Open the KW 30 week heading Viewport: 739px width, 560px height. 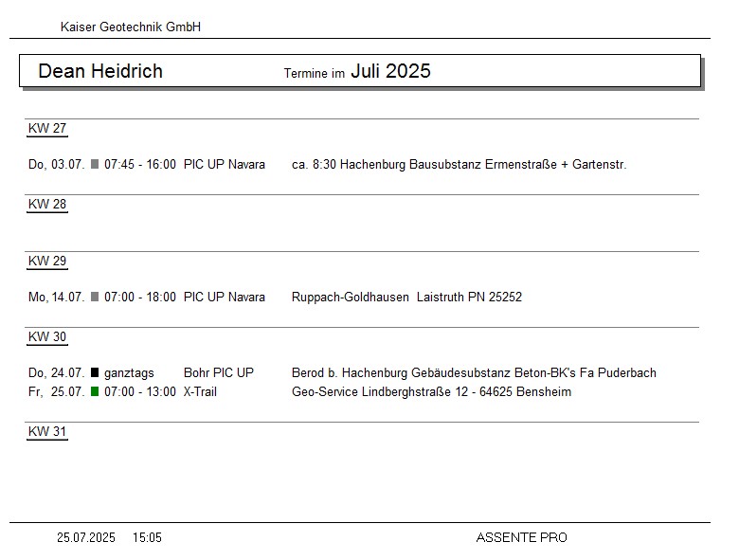[x=47, y=337]
